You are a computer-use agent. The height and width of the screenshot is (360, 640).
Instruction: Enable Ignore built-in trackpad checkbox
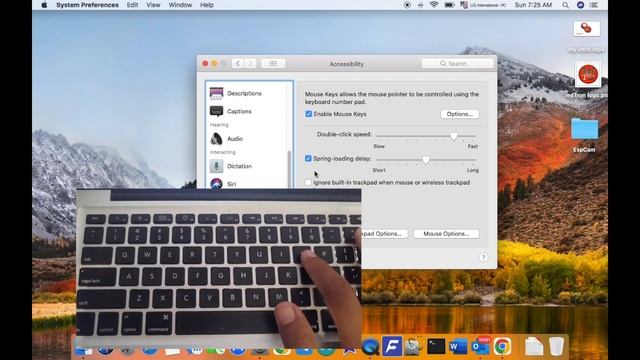[308, 182]
